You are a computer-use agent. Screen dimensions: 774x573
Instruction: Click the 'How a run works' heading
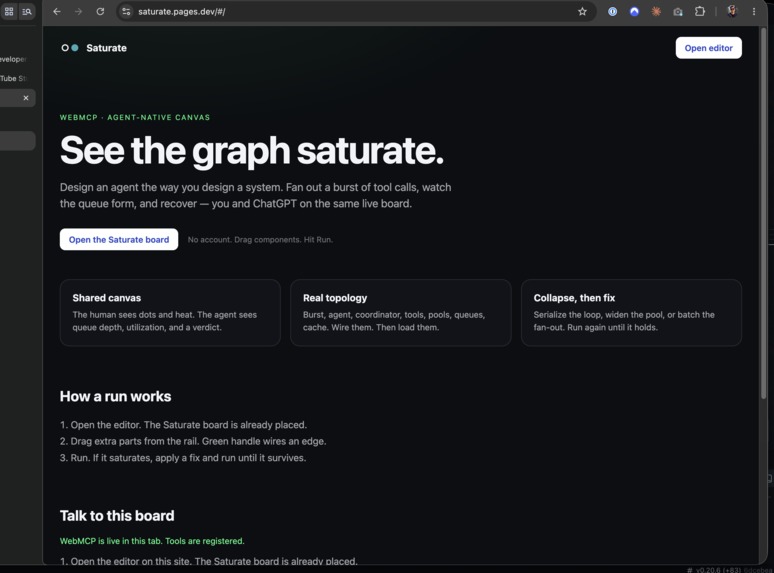(x=116, y=396)
